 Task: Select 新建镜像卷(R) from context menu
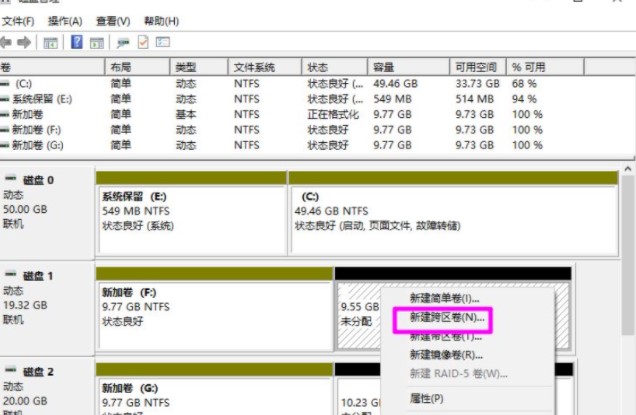pyautogui.click(x=446, y=355)
